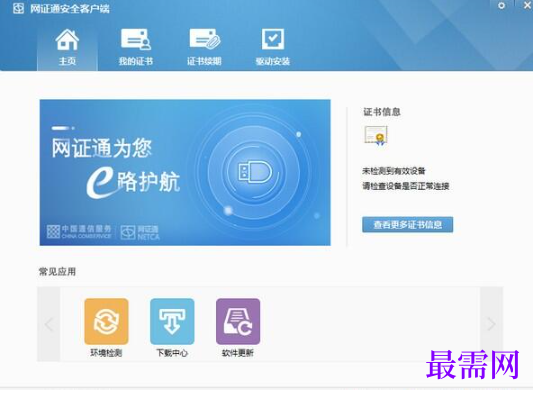Viewport: 538px width, 396px height.
Task: Open settings gear in title bar
Action: pos(501,6)
